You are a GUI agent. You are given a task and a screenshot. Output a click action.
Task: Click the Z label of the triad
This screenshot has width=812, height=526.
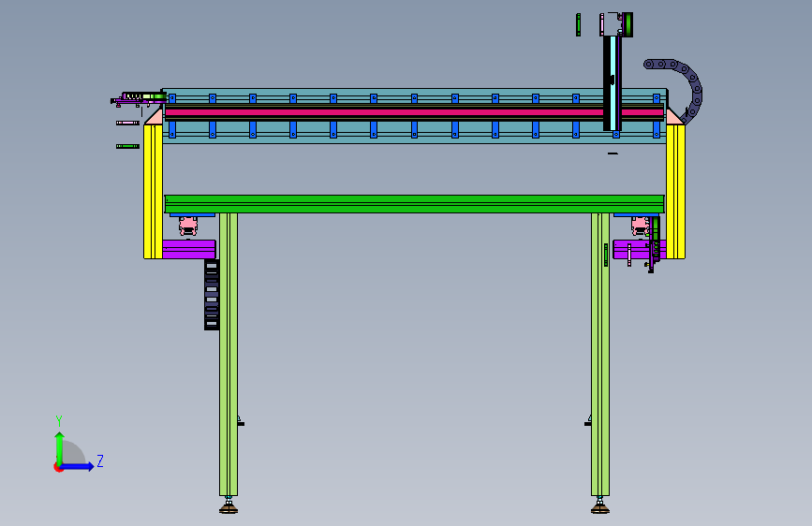(100, 460)
